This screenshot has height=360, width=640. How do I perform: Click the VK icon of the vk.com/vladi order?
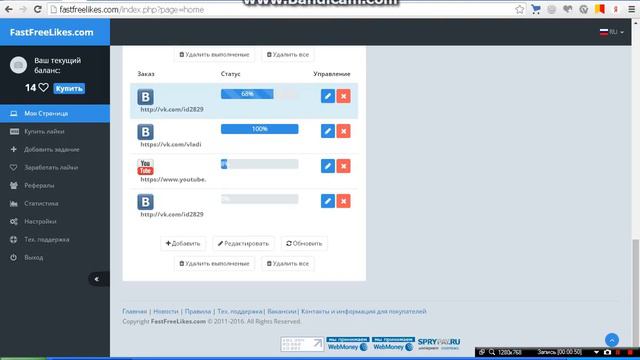coord(145,132)
